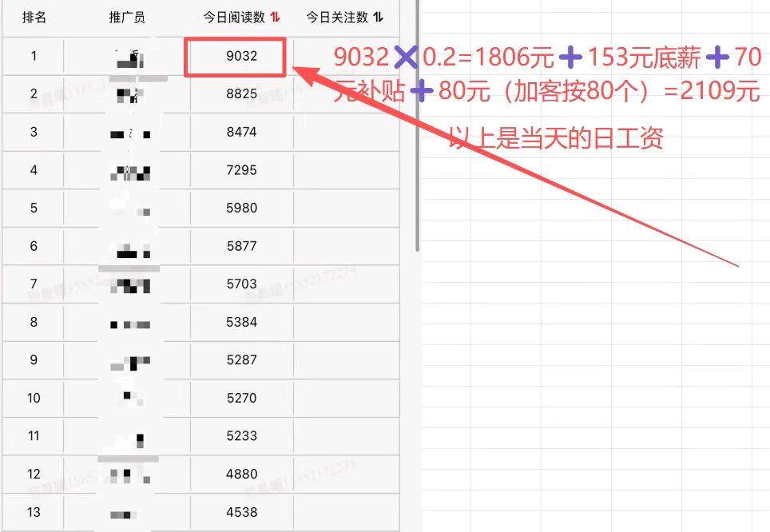Viewport: 770px width, 532px height.
Task: Select the 推广员 column header
Action: [127, 17]
